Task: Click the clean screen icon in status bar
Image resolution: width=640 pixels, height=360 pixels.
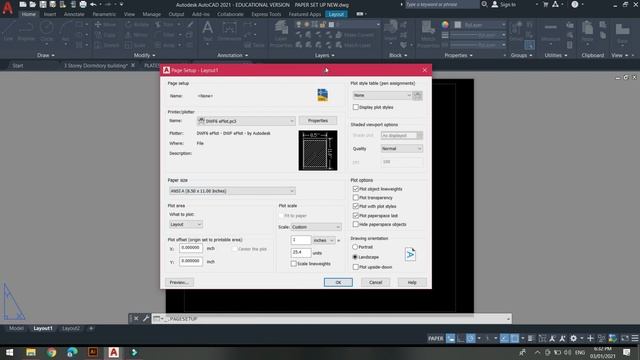Action: pyautogui.click(x=625, y=338)
